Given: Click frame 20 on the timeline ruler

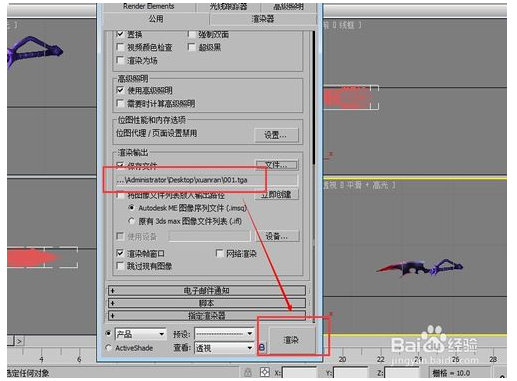Looking at the screenshot, I should (x=342, y=359).
